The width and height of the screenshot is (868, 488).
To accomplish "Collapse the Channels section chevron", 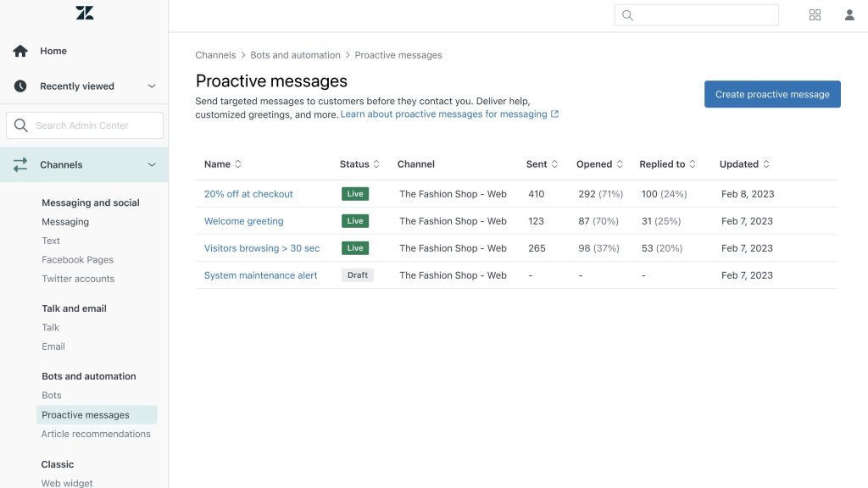I will [152, 165].
